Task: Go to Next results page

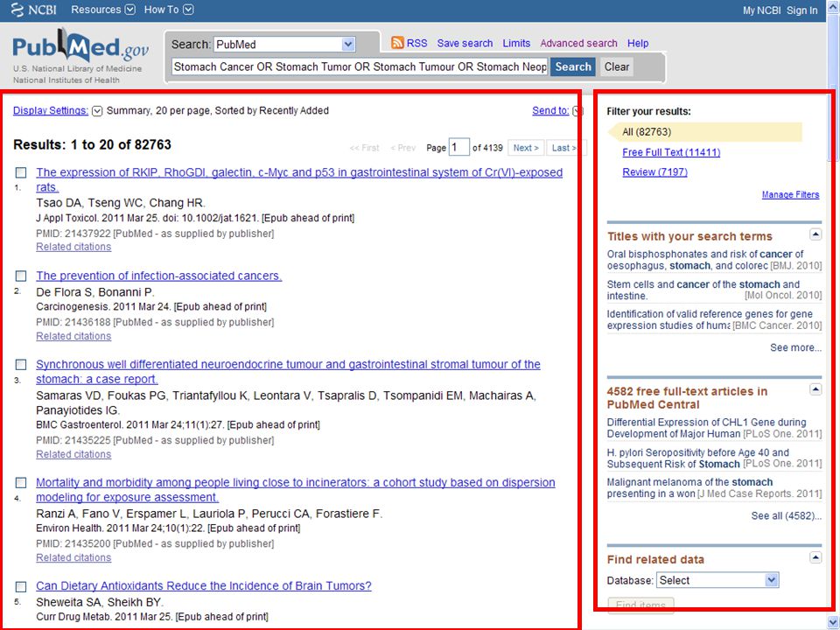Action: click(526, 148)
